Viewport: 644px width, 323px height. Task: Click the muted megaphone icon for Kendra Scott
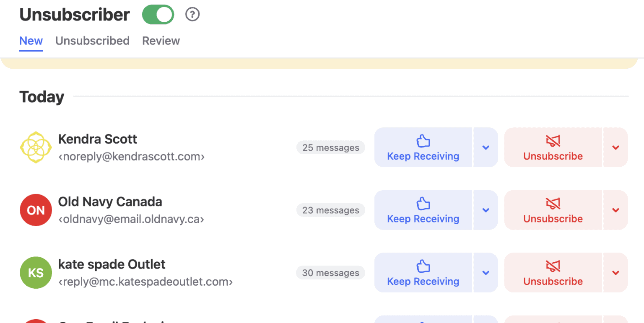(553, 140)
